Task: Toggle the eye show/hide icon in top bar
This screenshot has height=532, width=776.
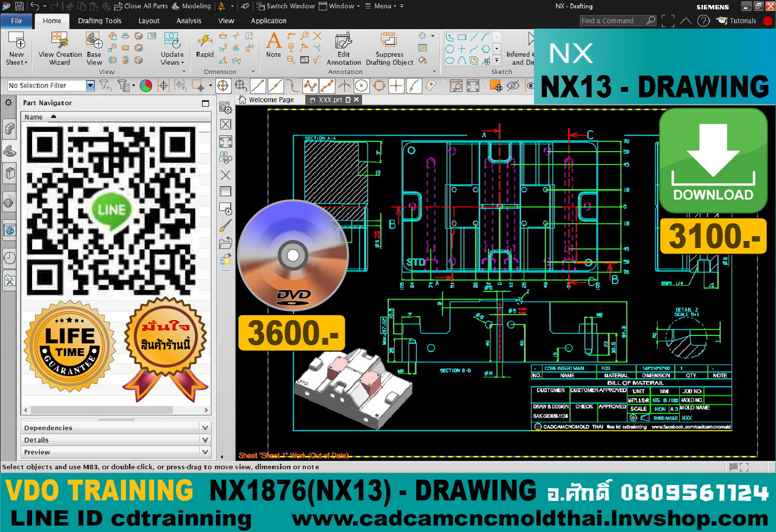Action: pos(513,86)
